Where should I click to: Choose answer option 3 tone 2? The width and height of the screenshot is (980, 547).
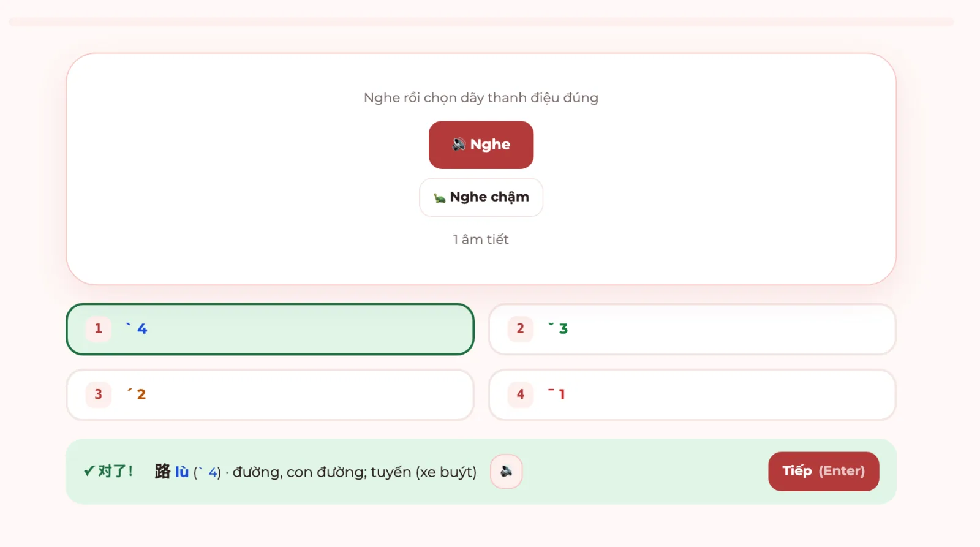coord(270,394)
